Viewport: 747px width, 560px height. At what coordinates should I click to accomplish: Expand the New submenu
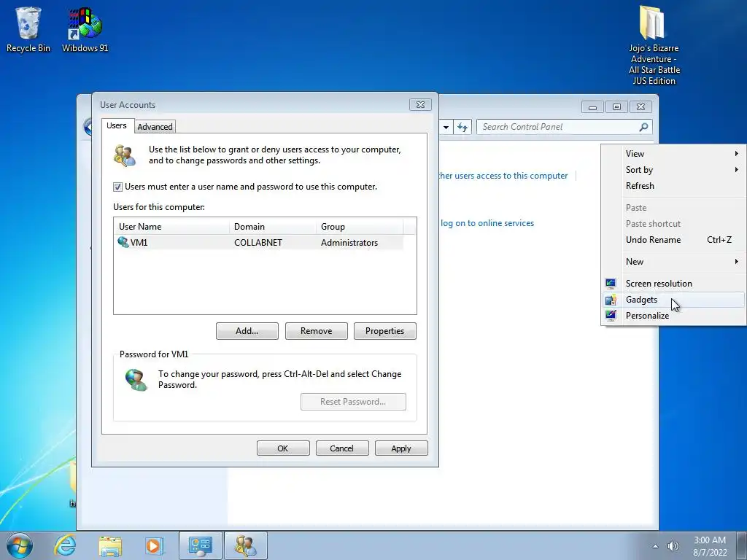click(x=673, y=262)
